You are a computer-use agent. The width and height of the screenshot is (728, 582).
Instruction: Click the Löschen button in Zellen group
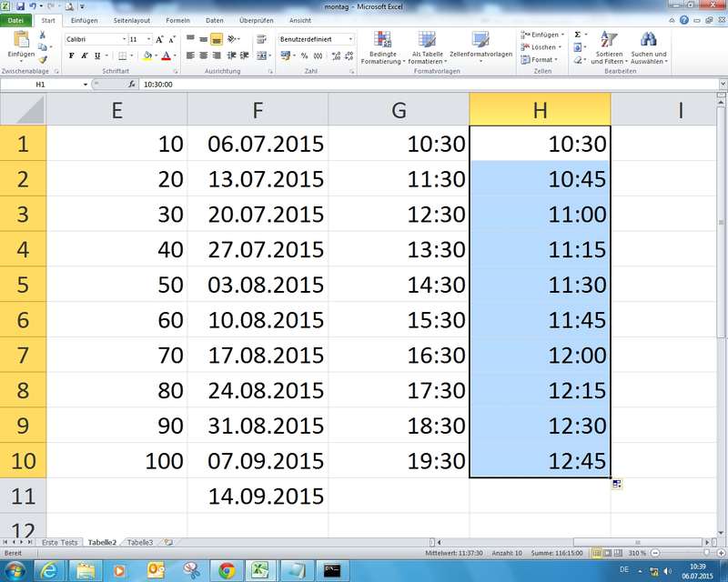(542, 47)
